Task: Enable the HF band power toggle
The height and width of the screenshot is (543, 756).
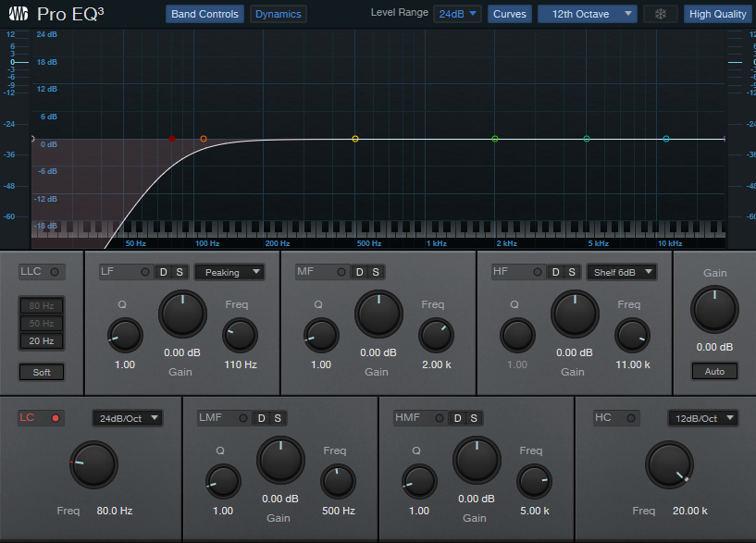Action: (x=537, y=272)
